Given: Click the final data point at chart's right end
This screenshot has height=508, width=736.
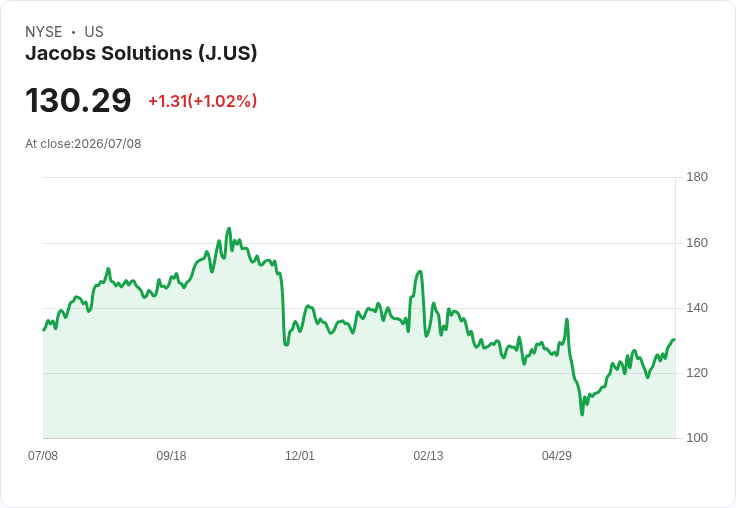Looking at the screenshot, I should [x=674, y=339].
